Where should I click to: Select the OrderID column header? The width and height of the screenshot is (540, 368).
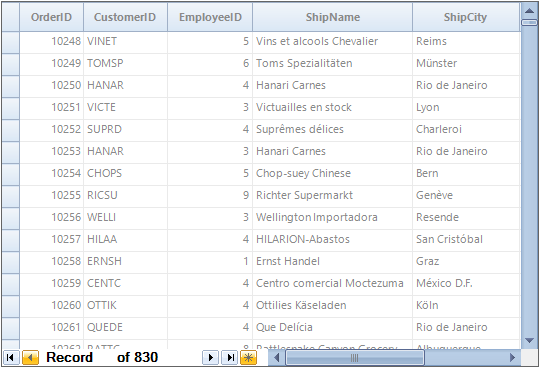click(51, 17)
